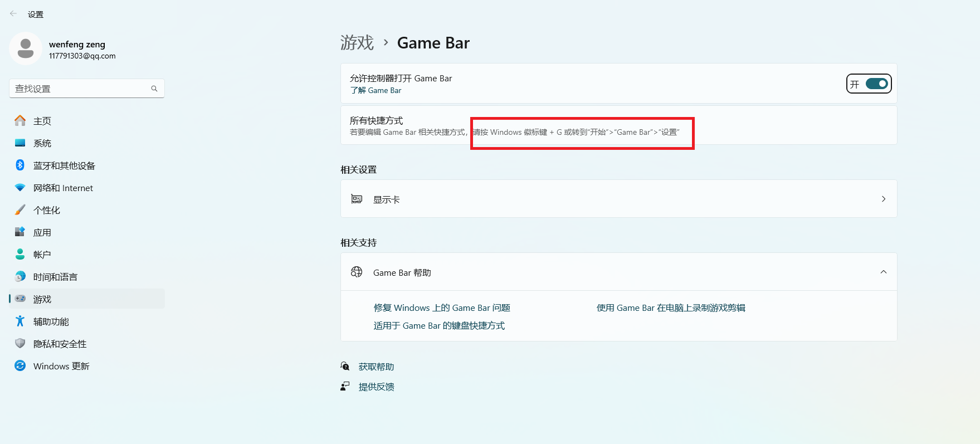The height and width of the screenshot is (444, 980).
Task: Select 个性化 sidebar item
Action: pyautogui.click(x=87, y=210)
